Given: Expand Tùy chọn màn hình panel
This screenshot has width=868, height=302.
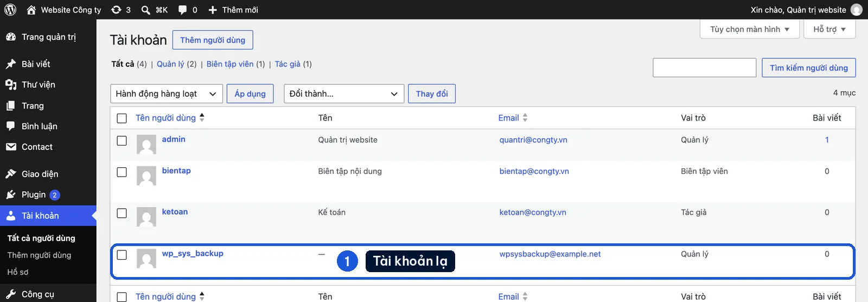Looking at the screenshot, I should pyautogui.click(x=750, y=29).
